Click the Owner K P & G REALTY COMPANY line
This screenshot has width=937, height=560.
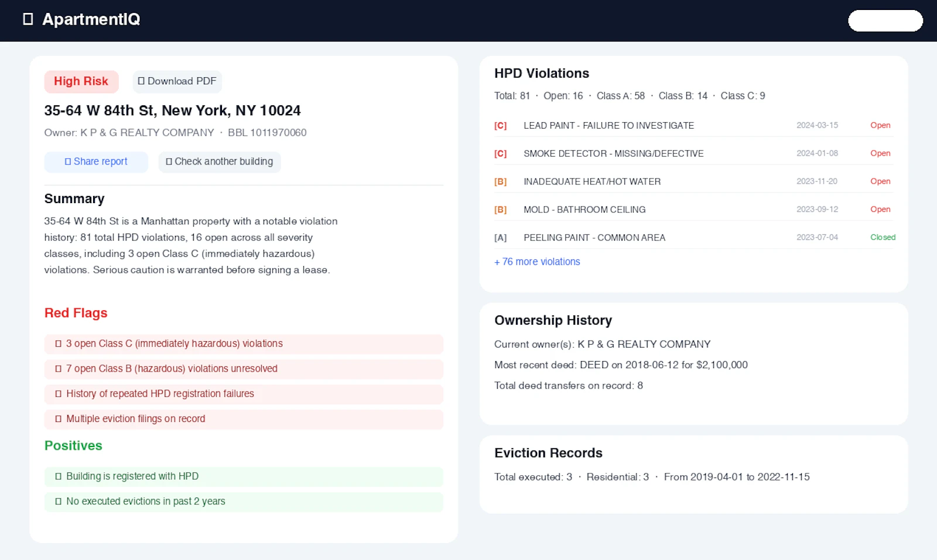(x=129, y=133)
